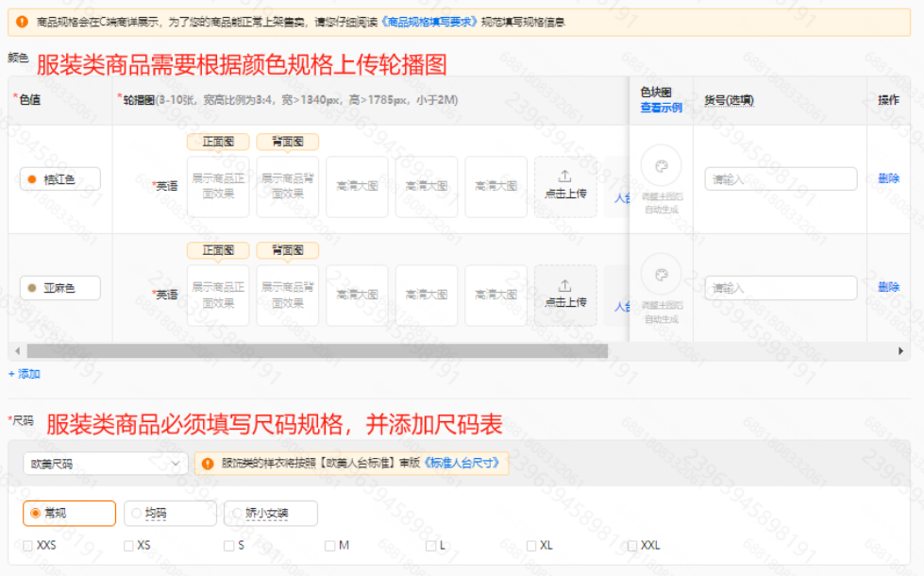Click palette color block icon for 亚麻色
This screenshot has height=576, width=924.
coord(662,275)
